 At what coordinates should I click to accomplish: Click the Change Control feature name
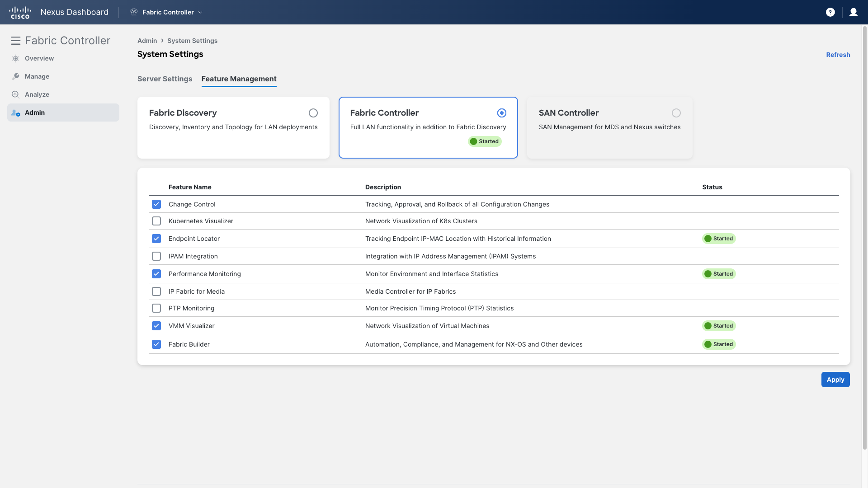[192, 204]
